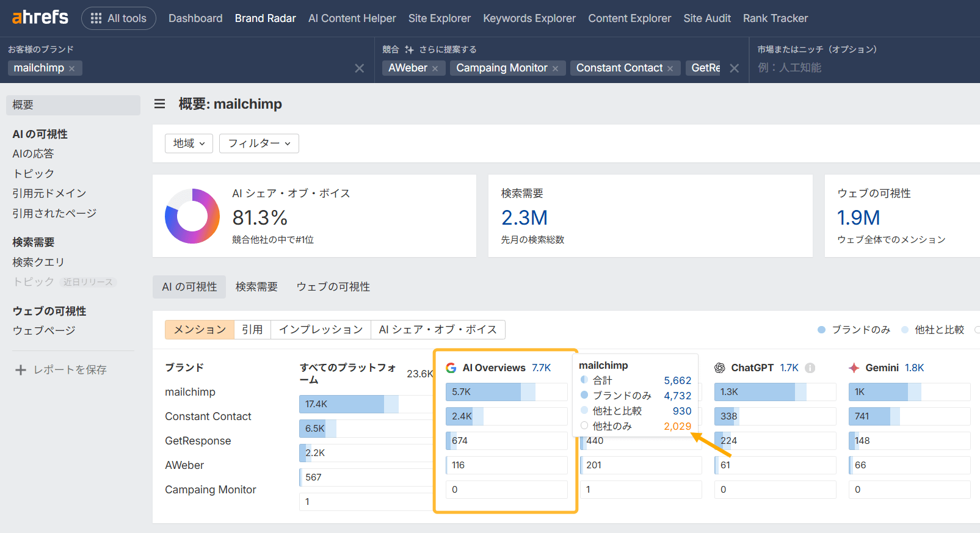Select the 引用 segment
Screen dimensions: 980x533
(252, 330)
